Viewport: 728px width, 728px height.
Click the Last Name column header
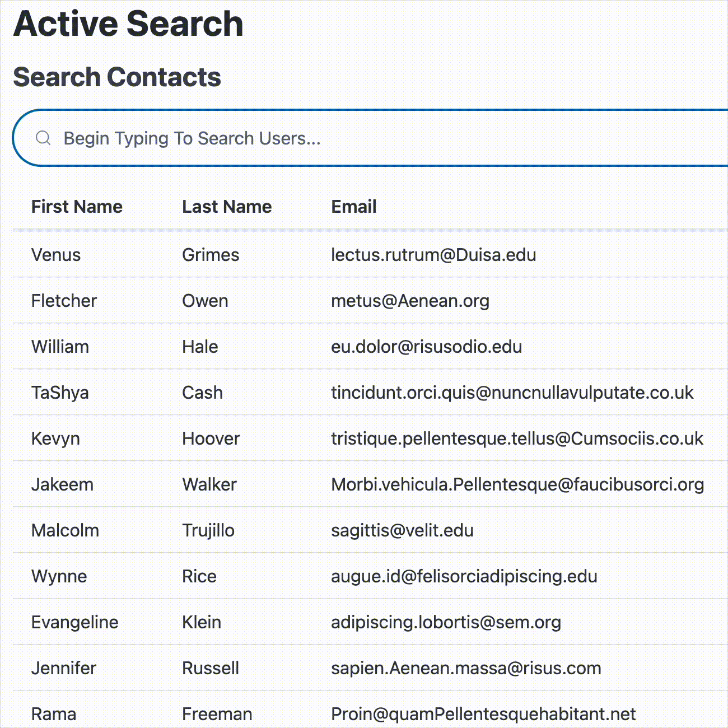tap(227, 207)
